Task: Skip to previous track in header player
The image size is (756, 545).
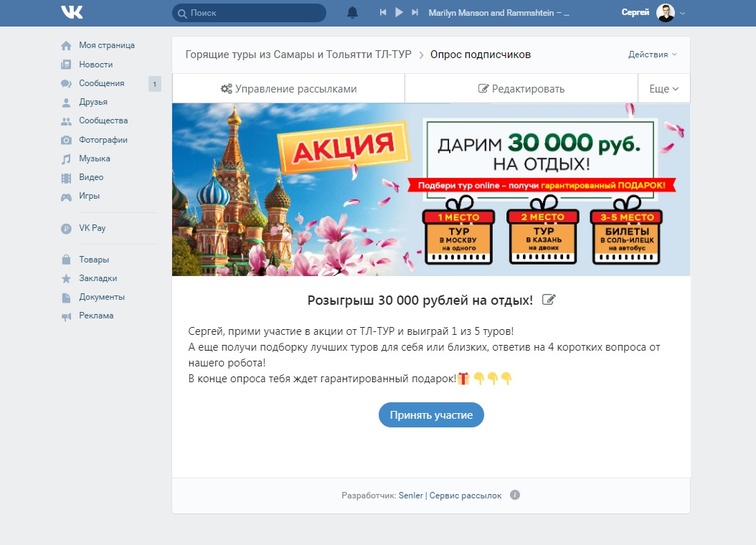Action: 383,13
